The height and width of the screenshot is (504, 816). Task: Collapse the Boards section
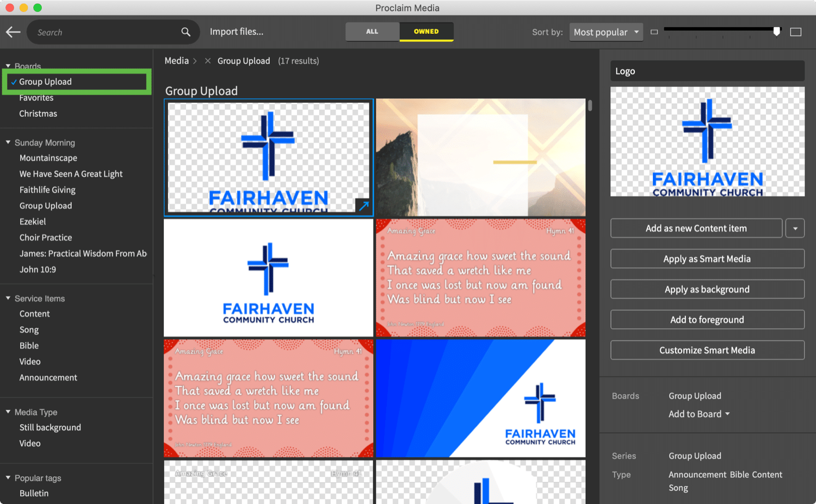(x=8, y=66)
